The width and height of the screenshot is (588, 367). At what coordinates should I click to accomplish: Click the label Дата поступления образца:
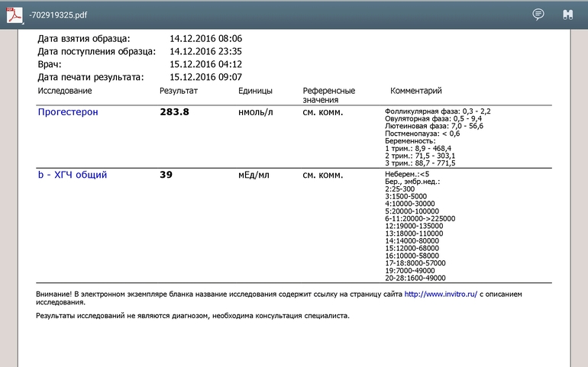click(x=97, y=51)
